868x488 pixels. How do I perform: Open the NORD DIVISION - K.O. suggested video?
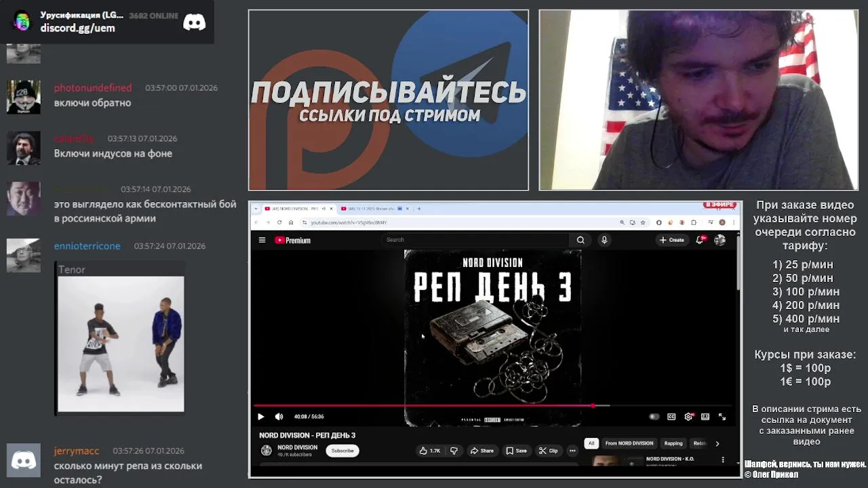tap(670, 459)
